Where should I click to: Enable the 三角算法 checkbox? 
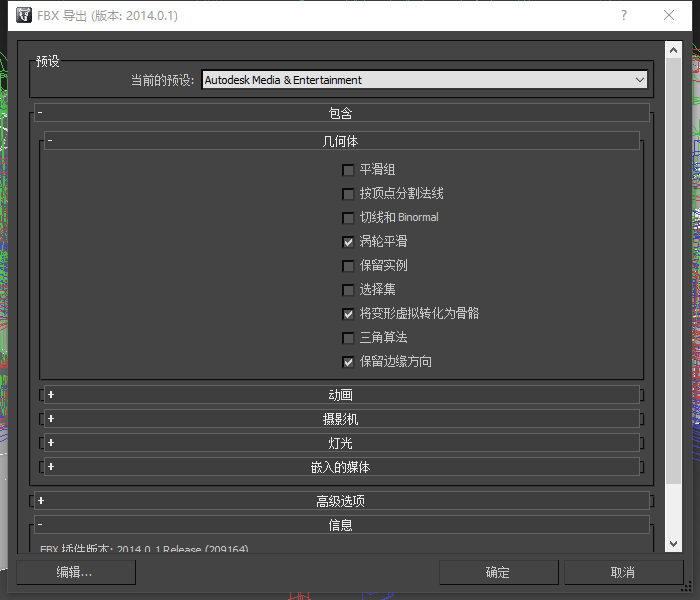click(x=348, y=338)
